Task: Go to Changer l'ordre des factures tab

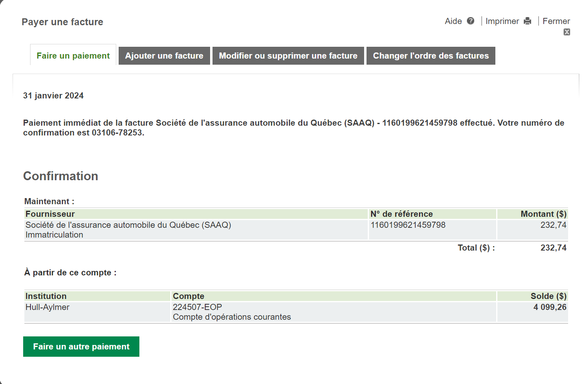Action: point(431,56)
